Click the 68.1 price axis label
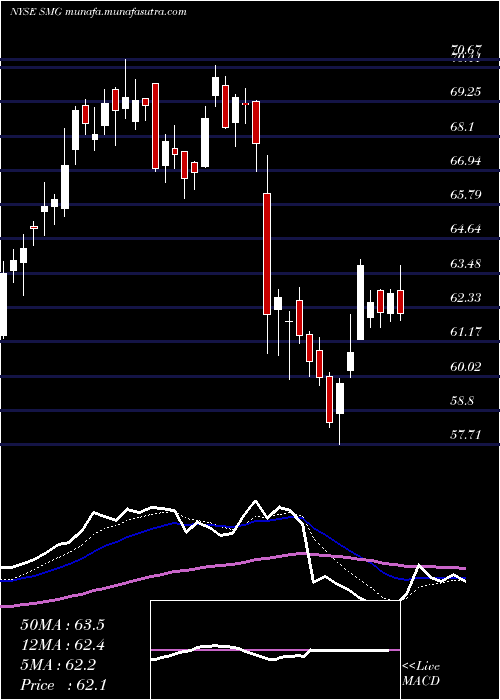Viewport: 500px width, 700px height. (x=462, y=126)
